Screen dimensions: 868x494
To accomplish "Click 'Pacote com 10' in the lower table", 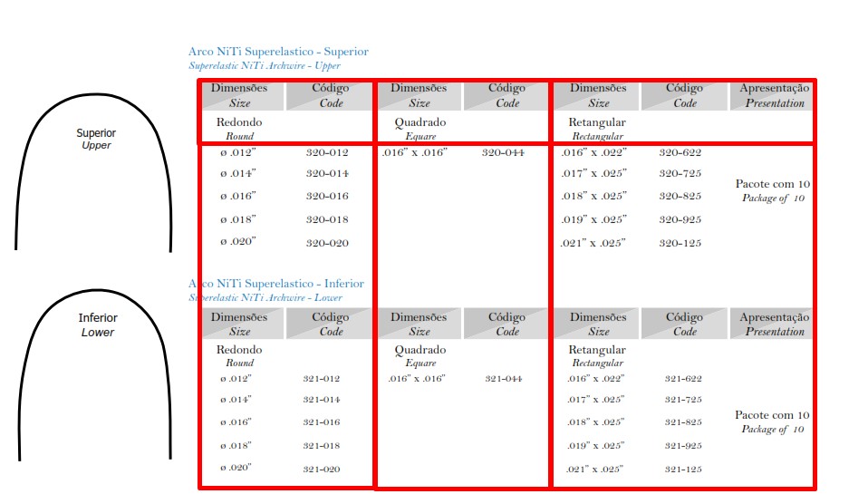I will pos(772,415).
